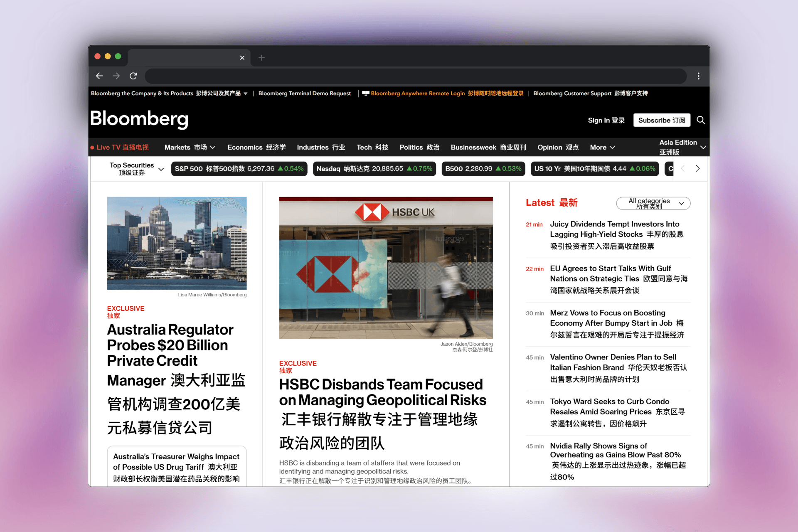This screenshot has width=798, height=532.
Task: Expand the More menu
Action: point(602,148)
